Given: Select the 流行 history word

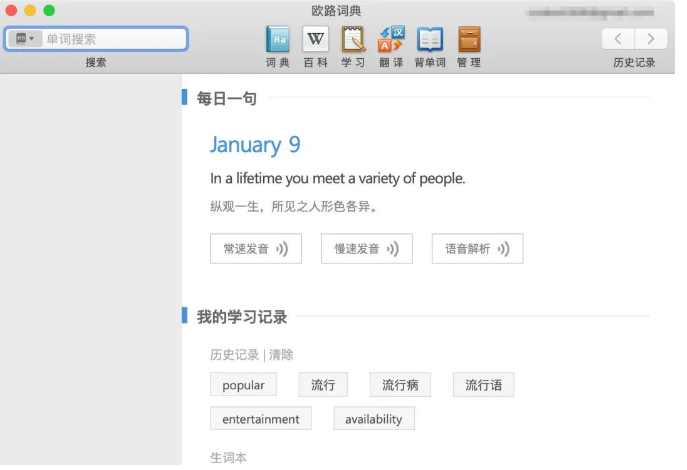Looking at the screenshot, I should click(322, 385).
